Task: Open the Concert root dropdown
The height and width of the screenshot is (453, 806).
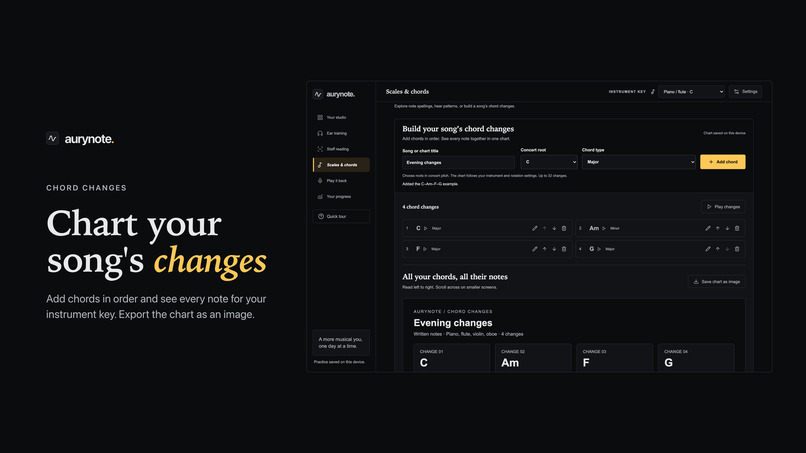Action: 548,162
